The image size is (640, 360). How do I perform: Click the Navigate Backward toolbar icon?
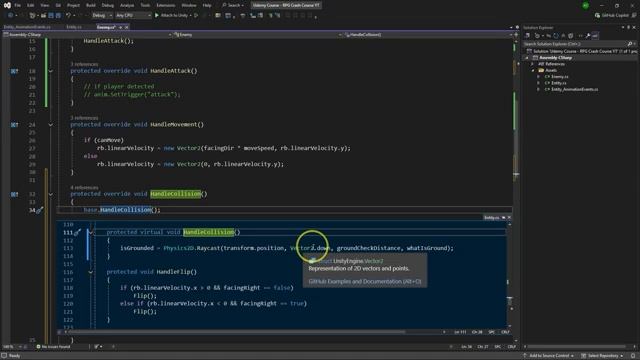coord(11,16)
